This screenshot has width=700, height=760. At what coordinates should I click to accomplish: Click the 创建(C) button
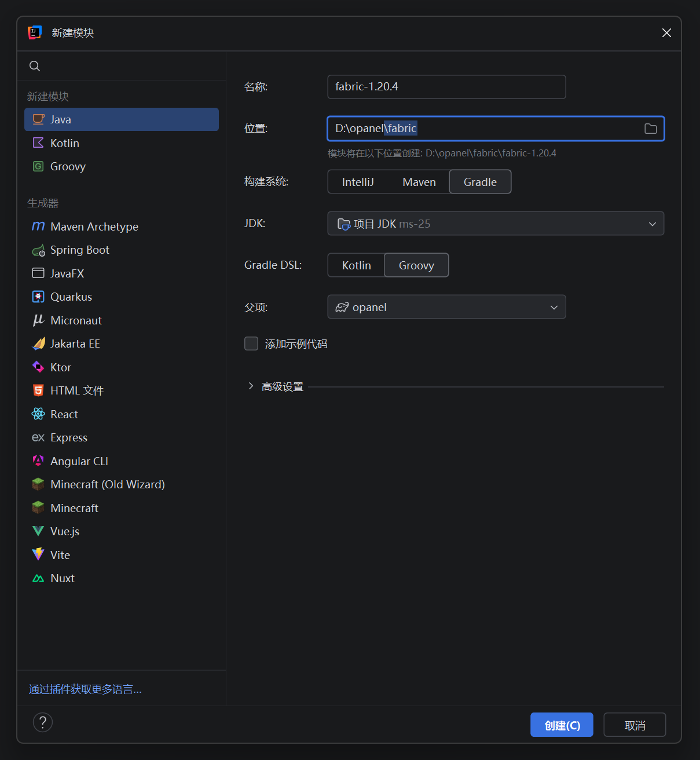tap(562, 725)
